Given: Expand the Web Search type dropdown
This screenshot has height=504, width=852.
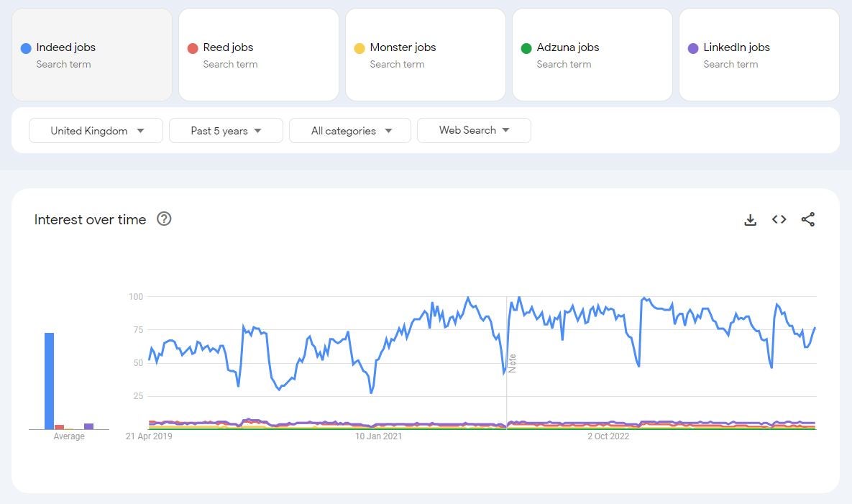Looking at the screenshot, I should (474, 131).
